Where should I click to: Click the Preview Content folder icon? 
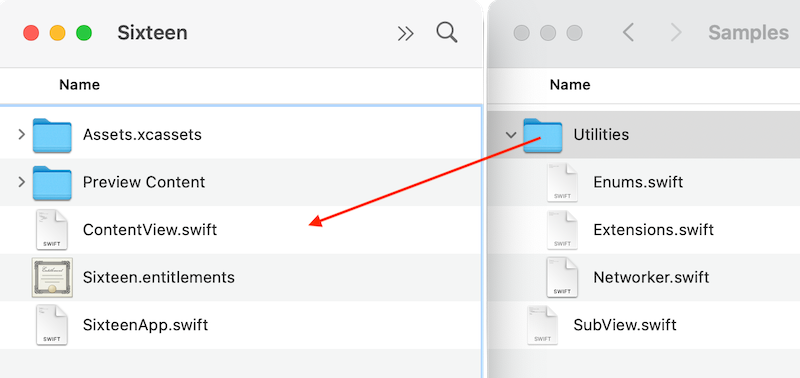click(52, 183)
